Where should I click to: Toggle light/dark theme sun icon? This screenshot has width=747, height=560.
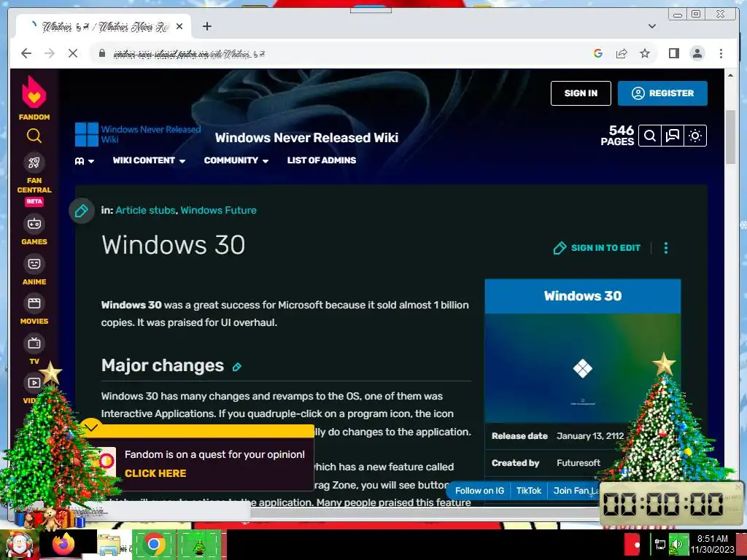[x=695, y=136]
